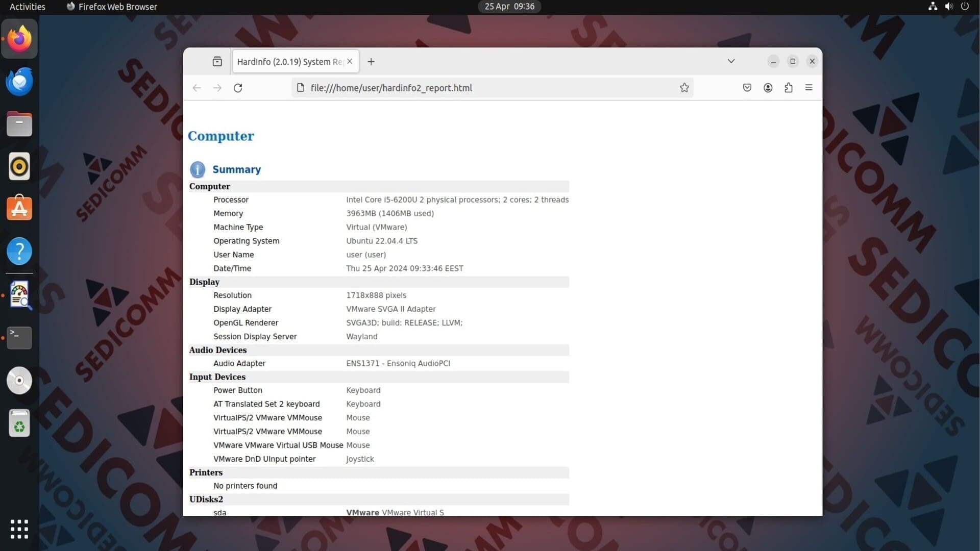Select the HardInfo System Report tab
Viewport: 980px width, 551px height.
(288, 62)
